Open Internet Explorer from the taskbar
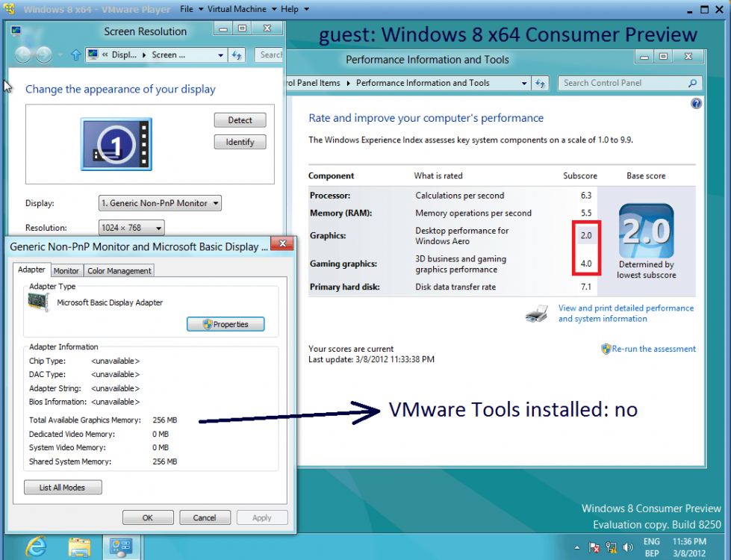 tap(37, 546)
